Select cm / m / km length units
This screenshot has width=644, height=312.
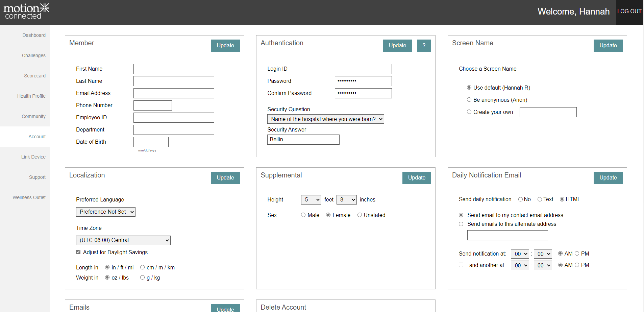point(142,267)
